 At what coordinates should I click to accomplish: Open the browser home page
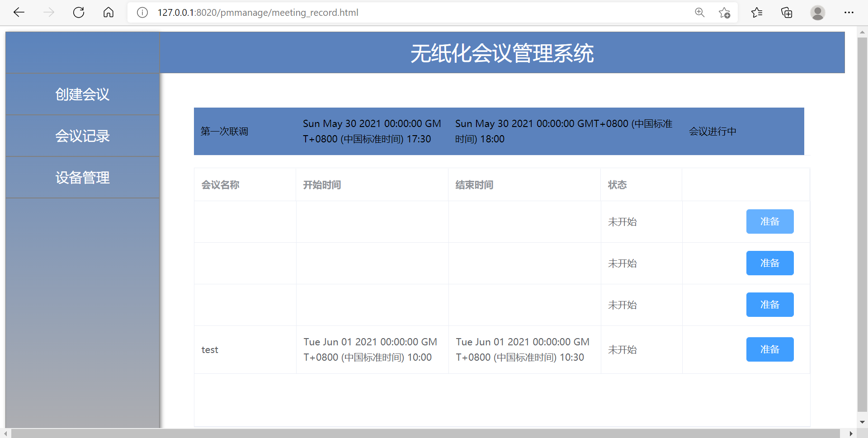[x=108, y=12]
